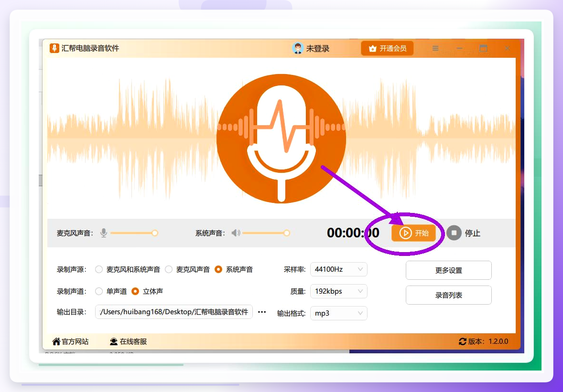Adjust the 系统声音 volume slider
Viewport: 563px width, 392px height.
tap(266, 233)
